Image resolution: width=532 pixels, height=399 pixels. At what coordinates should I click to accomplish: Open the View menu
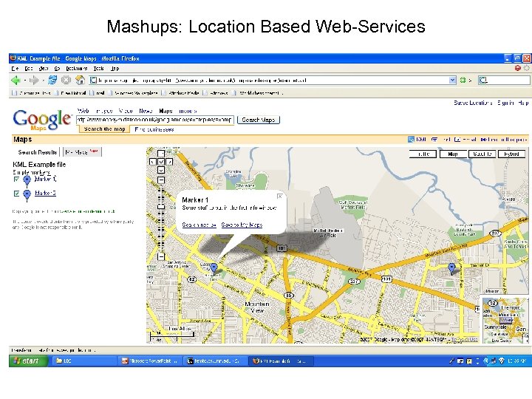[44, 68]
